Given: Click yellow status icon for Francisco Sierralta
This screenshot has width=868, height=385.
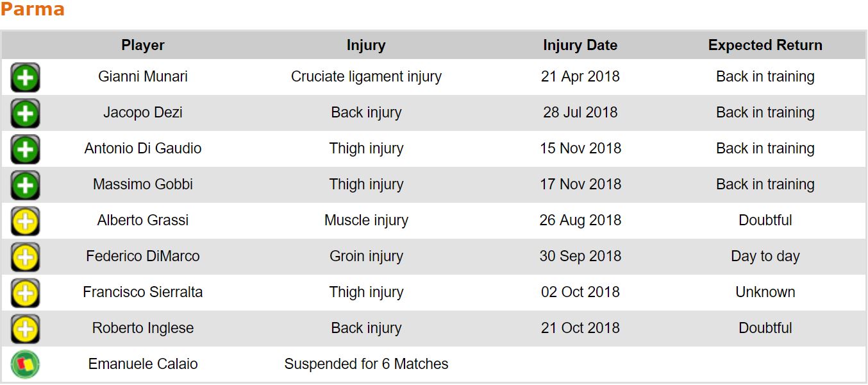Looking at the screenshot, I should [x=25, y=293].
